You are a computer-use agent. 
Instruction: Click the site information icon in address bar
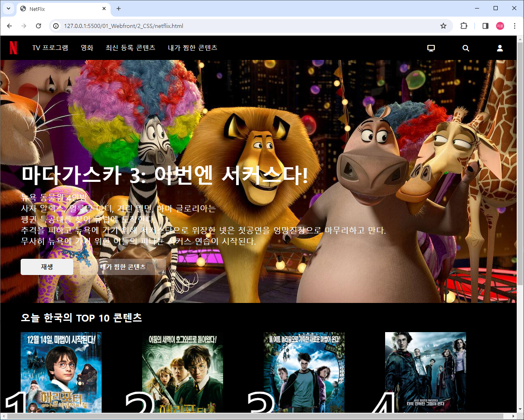(56, 26)
